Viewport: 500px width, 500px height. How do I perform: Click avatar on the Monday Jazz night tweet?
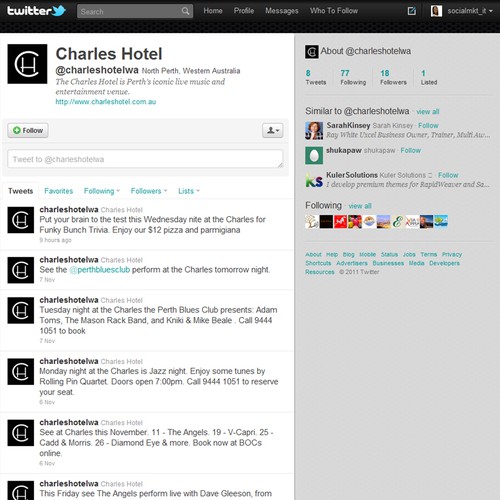coord(21,372)
